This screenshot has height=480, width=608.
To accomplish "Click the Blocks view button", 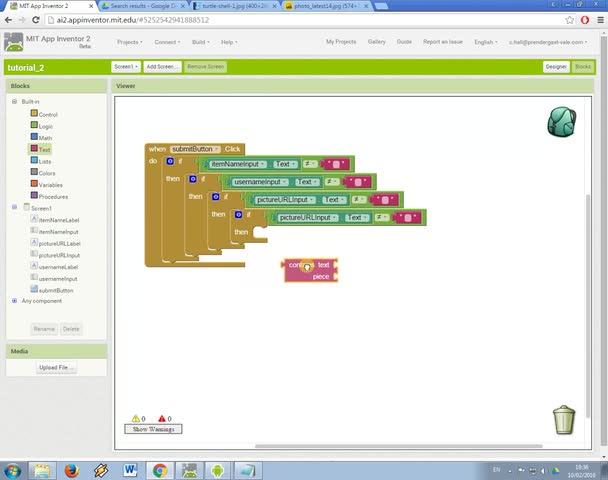I will pos(582,67).
